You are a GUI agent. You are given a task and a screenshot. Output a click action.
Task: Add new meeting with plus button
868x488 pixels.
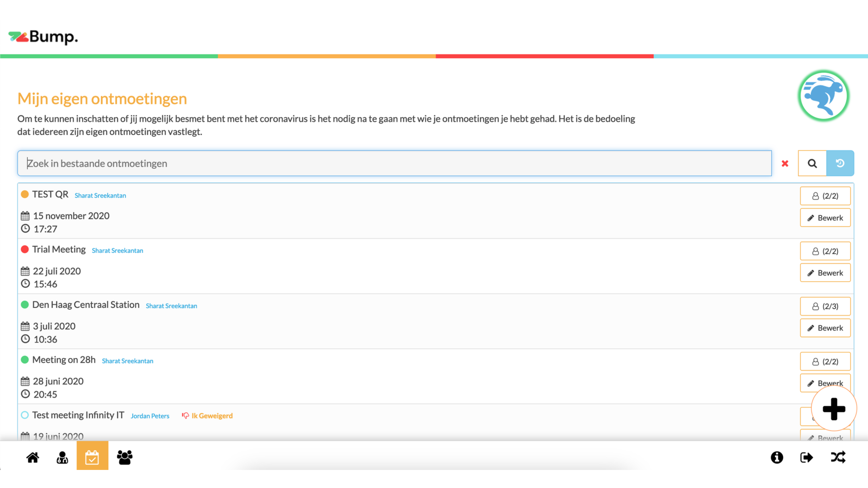coord(834,409)
